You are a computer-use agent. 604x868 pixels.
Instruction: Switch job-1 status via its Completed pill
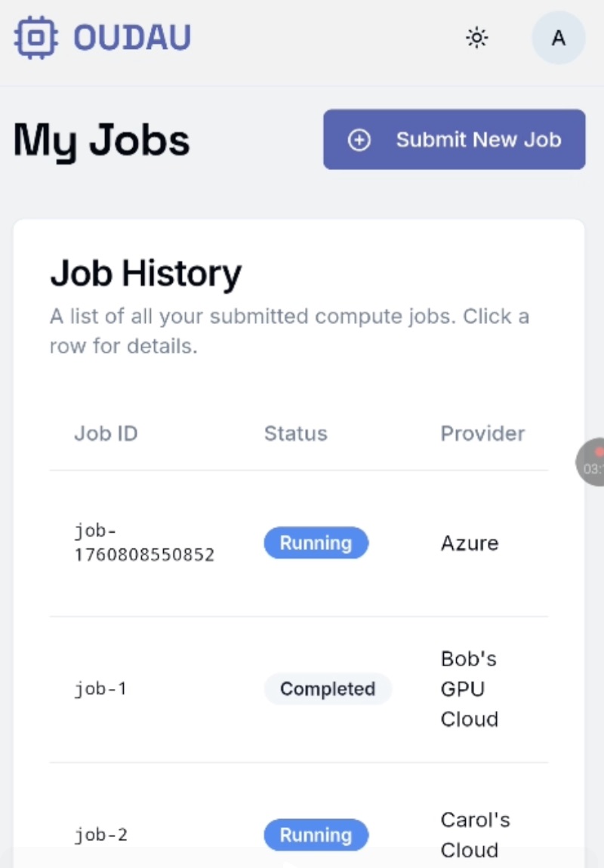click(328, 688)
